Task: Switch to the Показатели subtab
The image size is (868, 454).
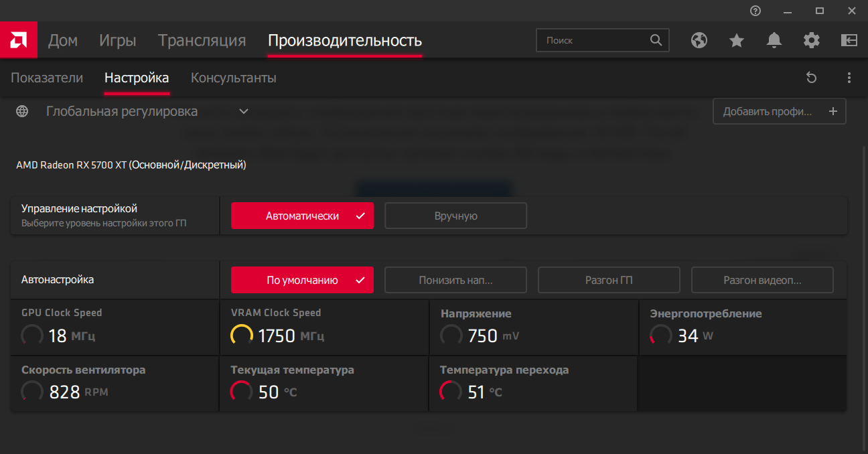Action: coord(47,78)
